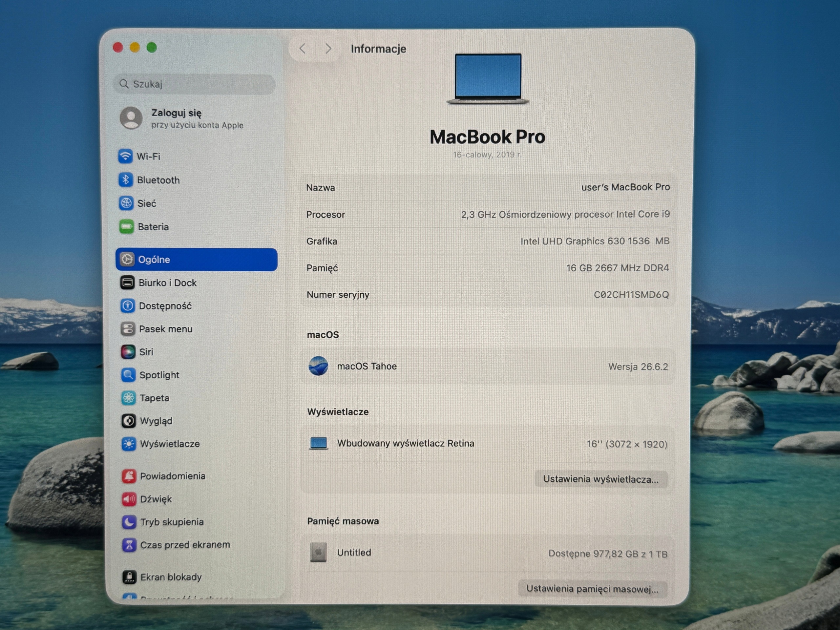Open Ustawienia wyświetlacza button
840x630 pixels.
tap(601, 479)
